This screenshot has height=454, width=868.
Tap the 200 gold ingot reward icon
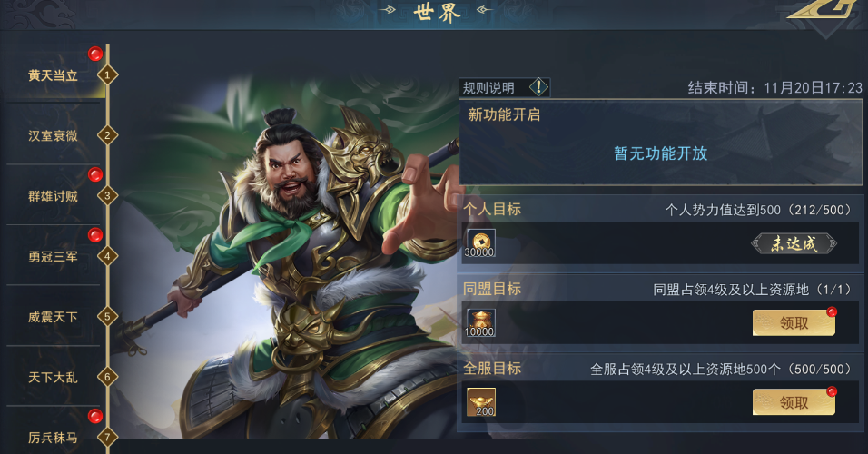(480, 402)
